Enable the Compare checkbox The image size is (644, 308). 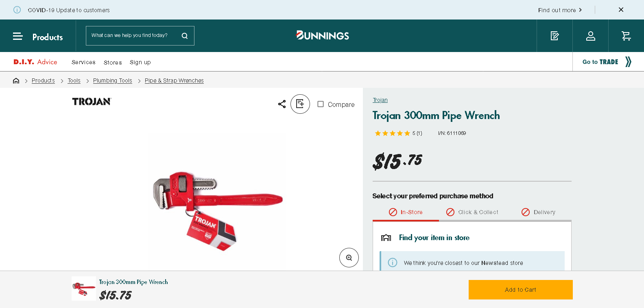321,104
